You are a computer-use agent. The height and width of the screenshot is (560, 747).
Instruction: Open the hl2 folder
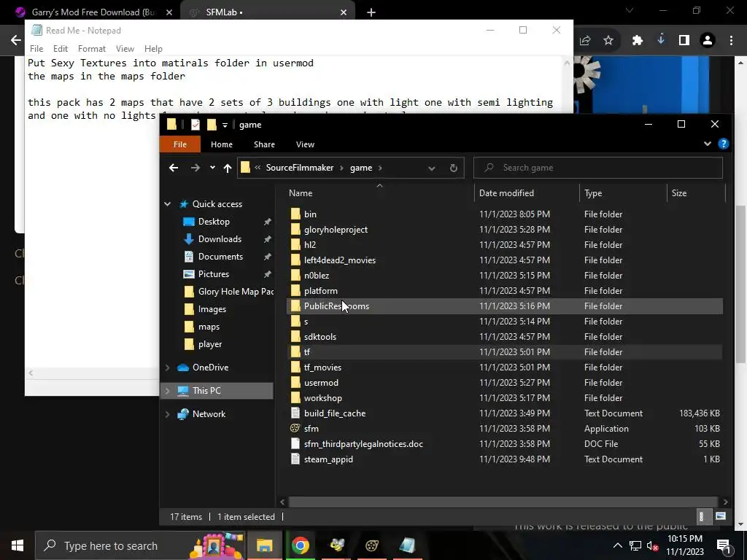pos(309,245)
